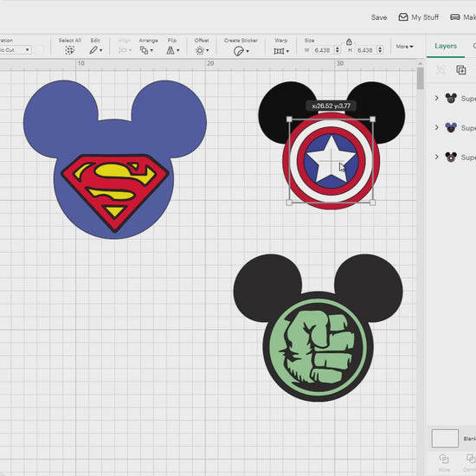Switch to the Layers tab
The width and height of the screenshot is (476, 476).
click(446, 46)
